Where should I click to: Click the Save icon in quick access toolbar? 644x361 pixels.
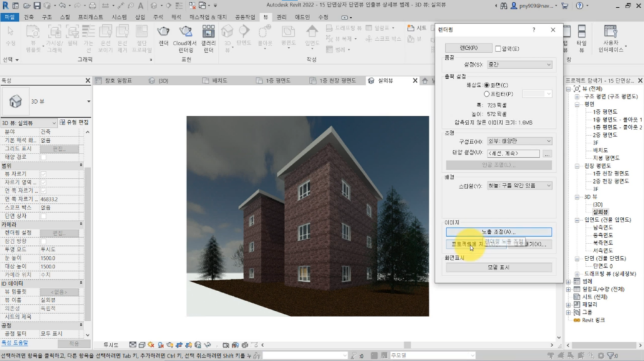click(37, 6)
